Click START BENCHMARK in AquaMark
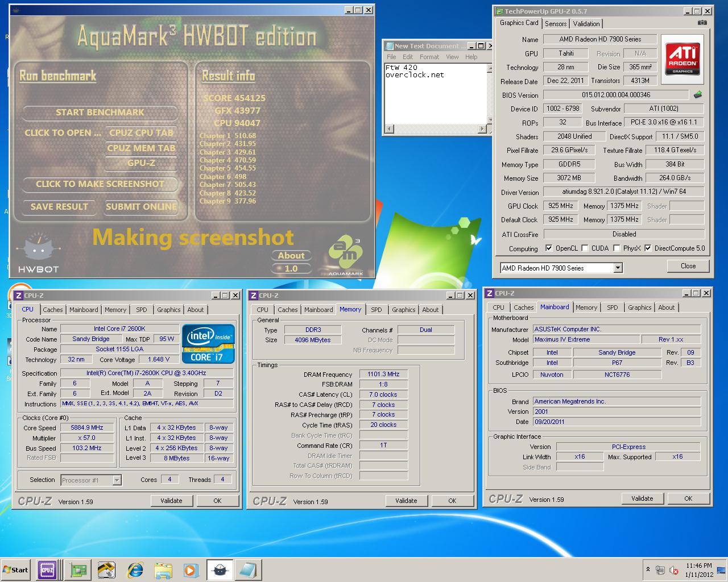The width and height of the screenshot is (728, 582). click(x=100, y=113)
